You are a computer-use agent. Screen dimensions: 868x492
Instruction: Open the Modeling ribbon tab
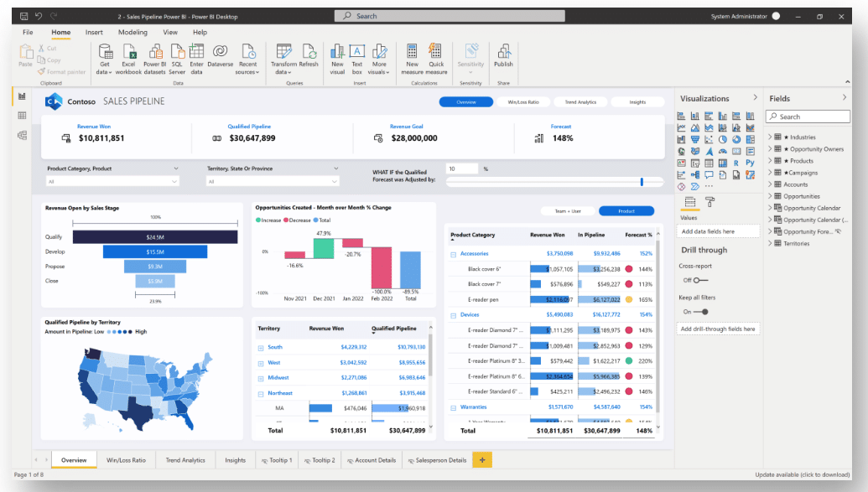point(133,32)
